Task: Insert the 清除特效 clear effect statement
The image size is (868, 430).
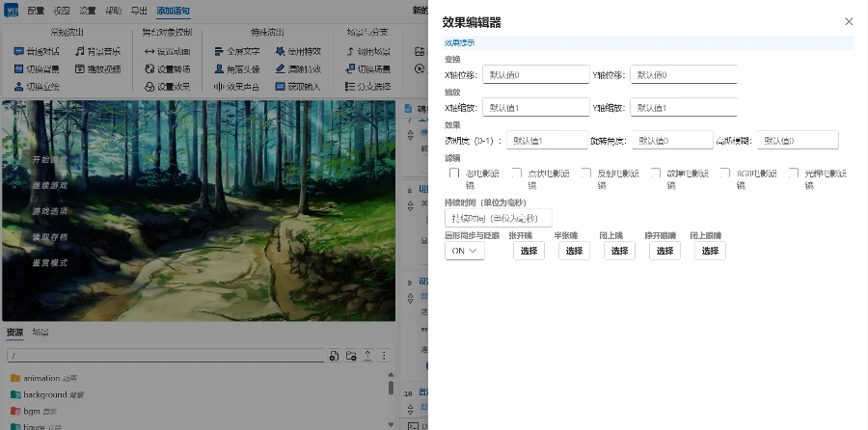Action: [298, 69]
